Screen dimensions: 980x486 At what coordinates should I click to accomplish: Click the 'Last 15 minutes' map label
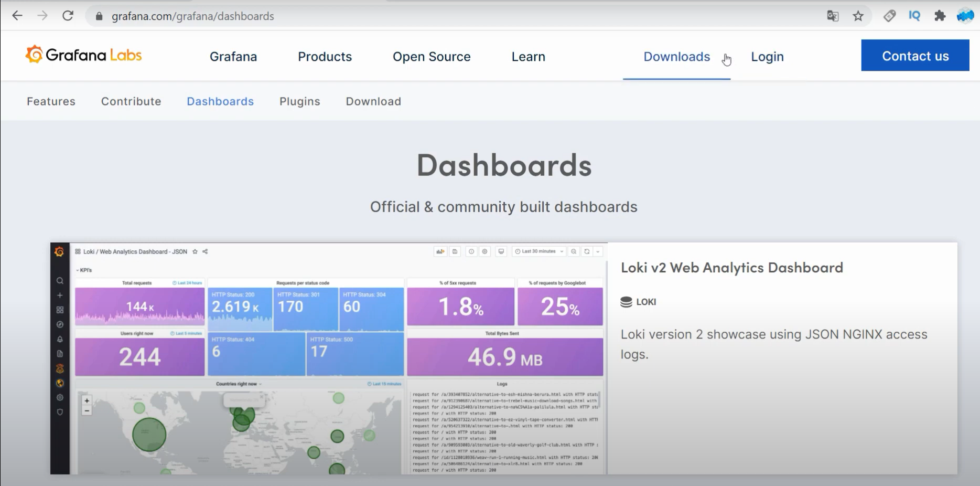384,384
